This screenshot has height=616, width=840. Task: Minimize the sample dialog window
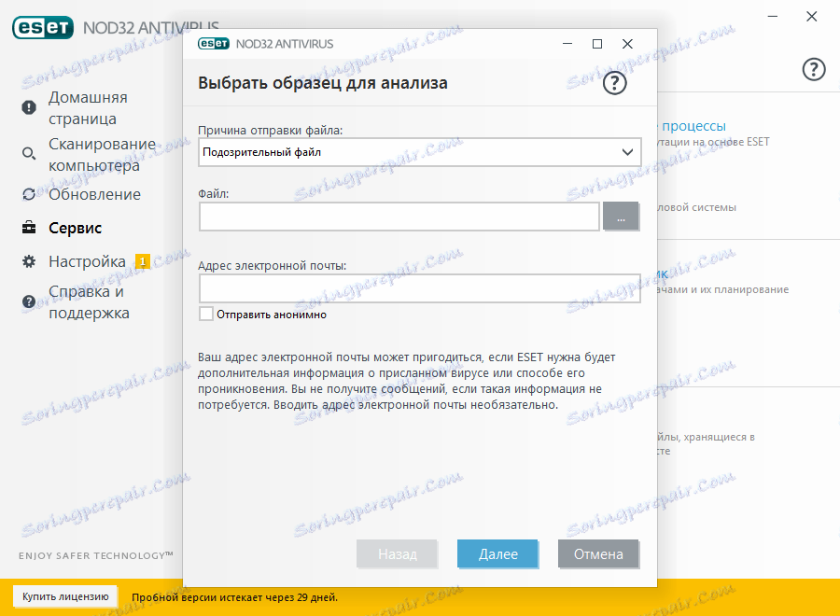pos(567,44)
